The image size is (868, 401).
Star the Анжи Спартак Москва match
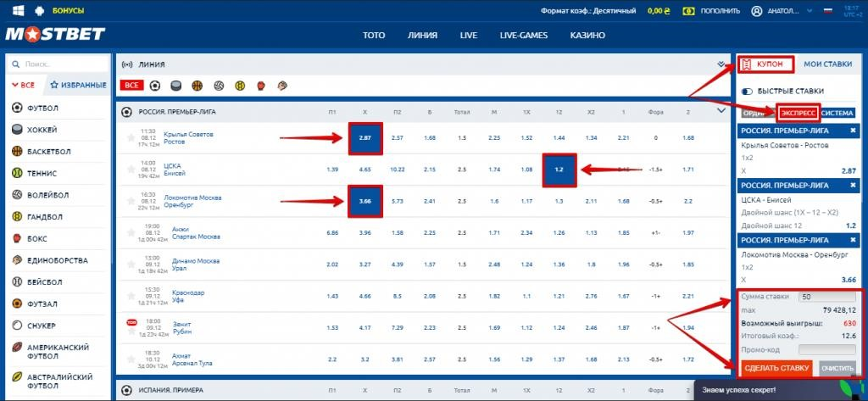click(x=131, y=232)
